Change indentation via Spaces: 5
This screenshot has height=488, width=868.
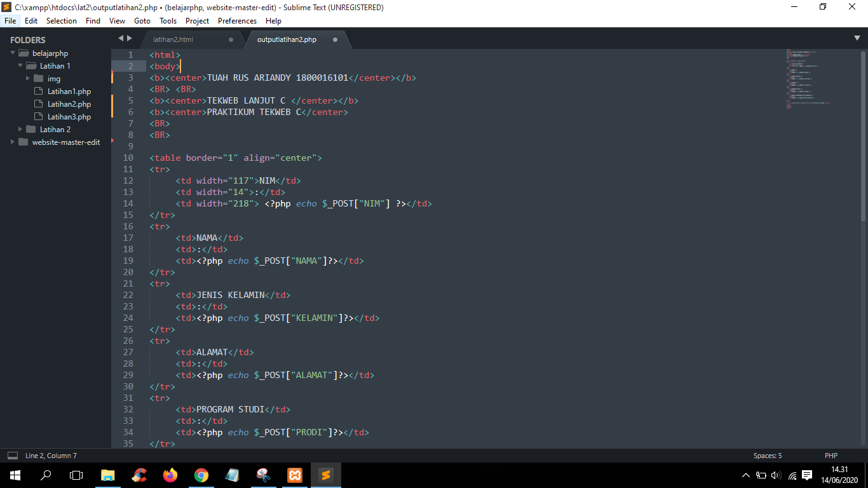coord(768,456)
